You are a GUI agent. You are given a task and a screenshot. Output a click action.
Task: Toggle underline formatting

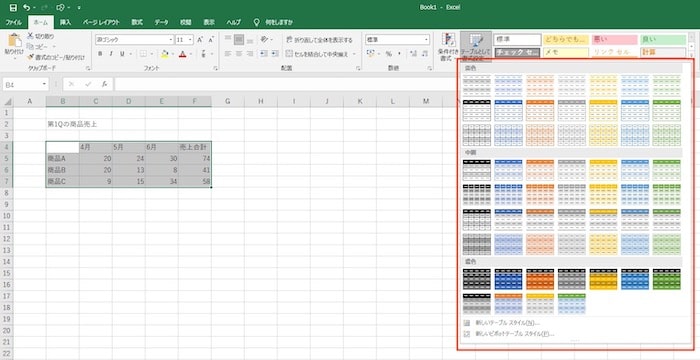pos(122,54)
